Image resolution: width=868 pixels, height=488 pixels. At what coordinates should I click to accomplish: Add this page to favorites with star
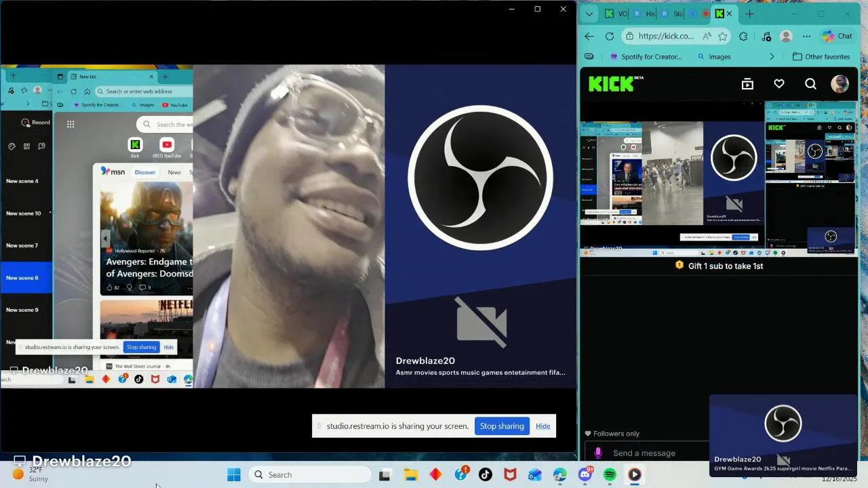coord(723,37)
